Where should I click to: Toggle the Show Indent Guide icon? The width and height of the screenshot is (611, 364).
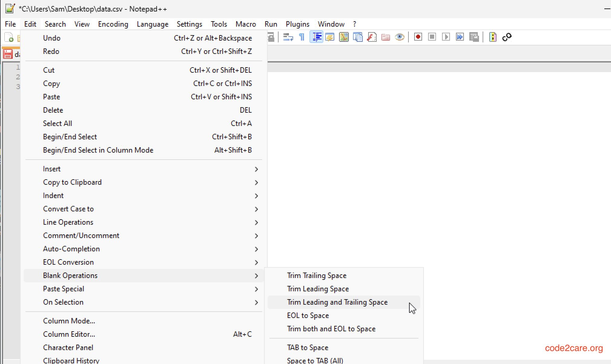tap(316, 37)
